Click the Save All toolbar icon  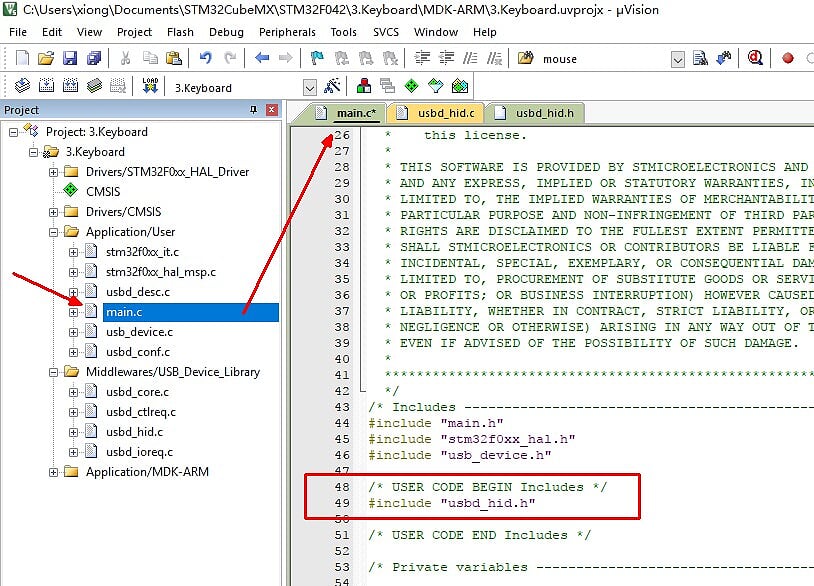point(92,59)
